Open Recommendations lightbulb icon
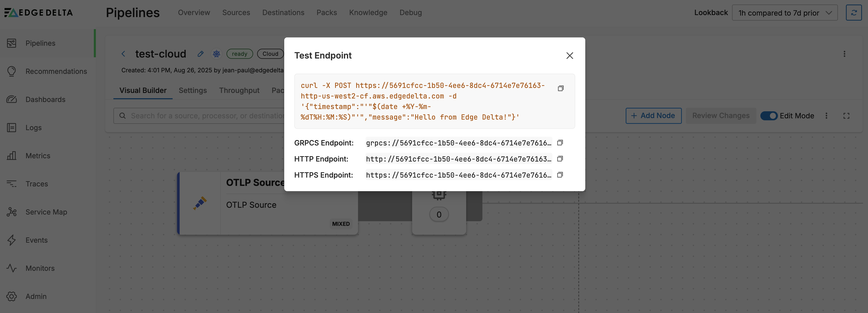Viewport: 868px width, 313px height. tap(12, 71)
